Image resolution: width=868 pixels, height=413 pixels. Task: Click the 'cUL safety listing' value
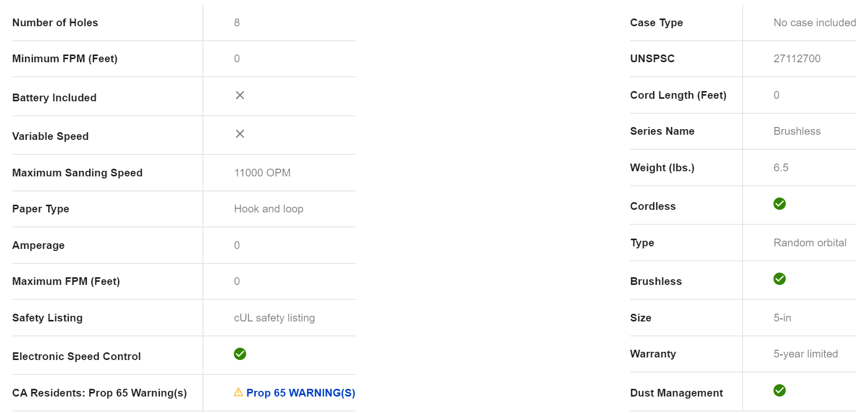click(x=274, y=318)
